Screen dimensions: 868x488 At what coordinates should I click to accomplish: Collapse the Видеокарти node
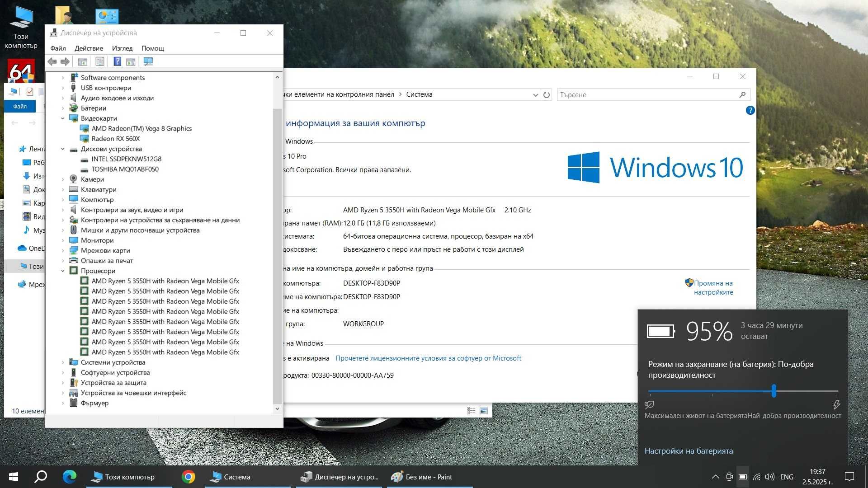point(63,118)
